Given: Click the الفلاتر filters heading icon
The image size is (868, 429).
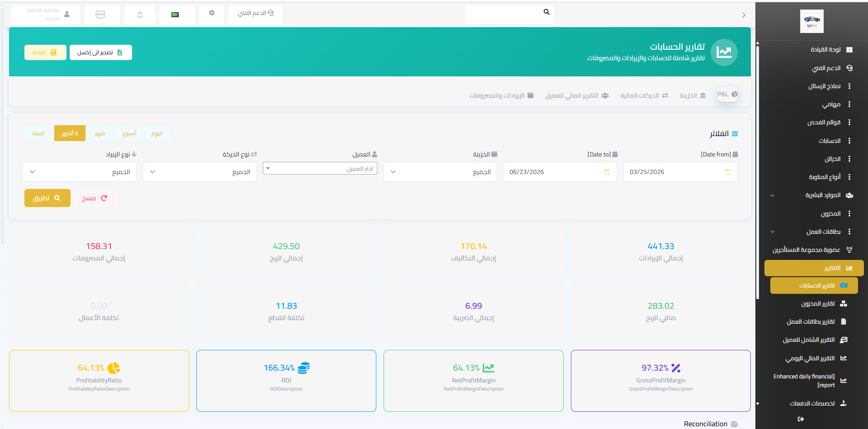Looking at the screenshot, I should click(735, 134).
